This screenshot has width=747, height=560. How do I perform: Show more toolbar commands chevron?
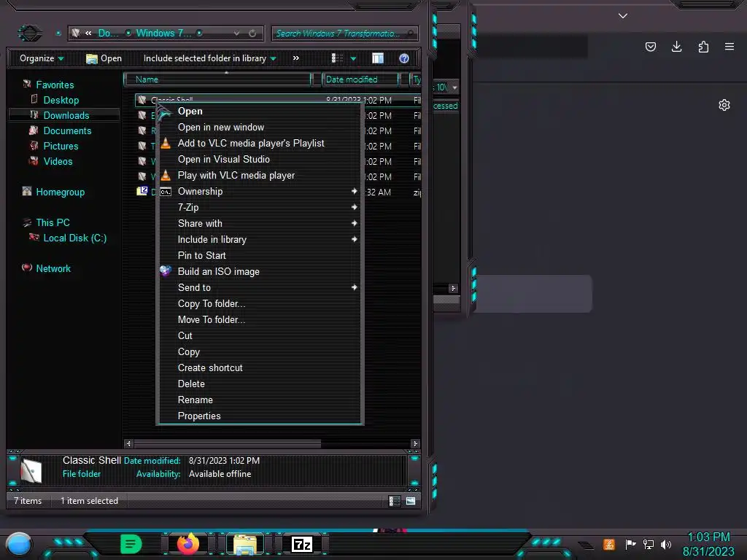point(296,58)
